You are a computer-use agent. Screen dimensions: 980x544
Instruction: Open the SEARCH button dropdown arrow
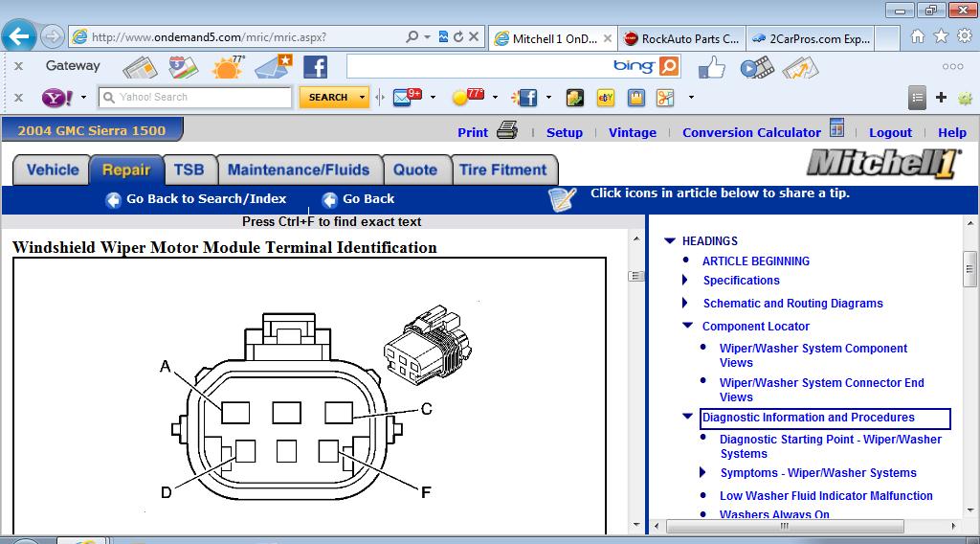point(362,98)
